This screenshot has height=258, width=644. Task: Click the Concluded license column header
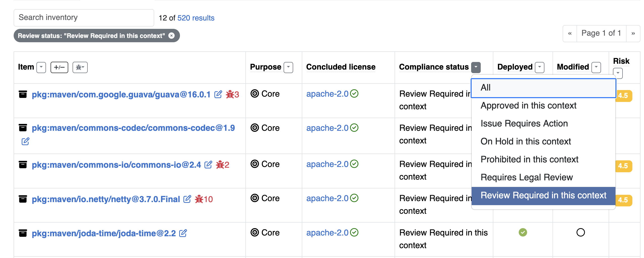[341, 67]
